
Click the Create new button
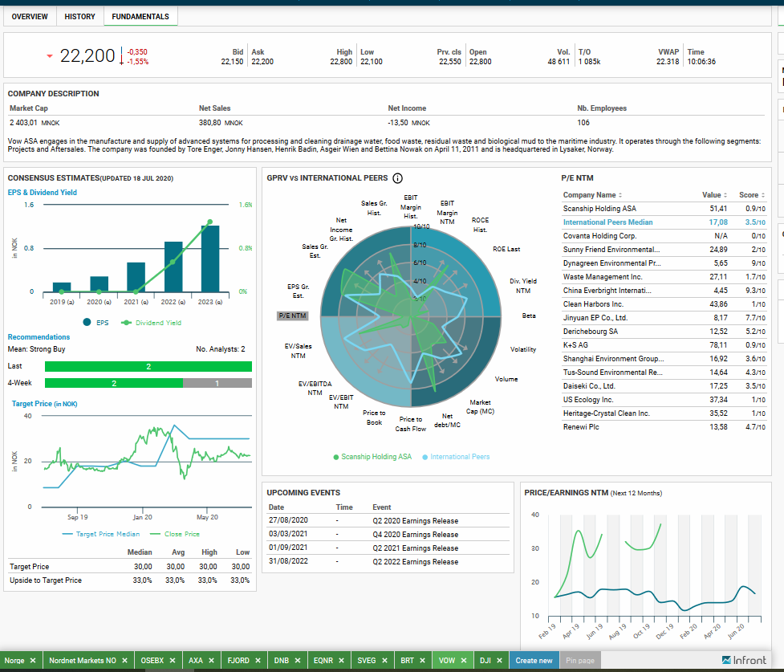(x=534, y=661)
